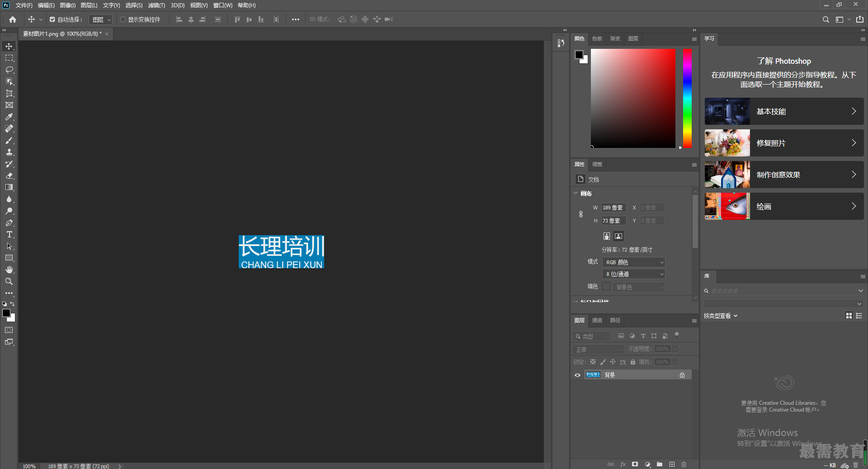The height and width of the screenshot is (469, 868).
Task: Select the Eraser tool
Action: (x=9, y=175)
